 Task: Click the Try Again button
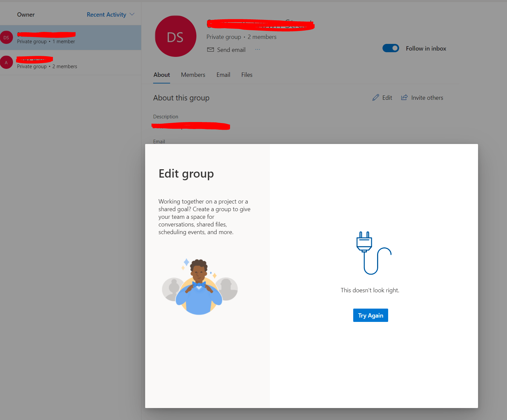click(371, 315)
